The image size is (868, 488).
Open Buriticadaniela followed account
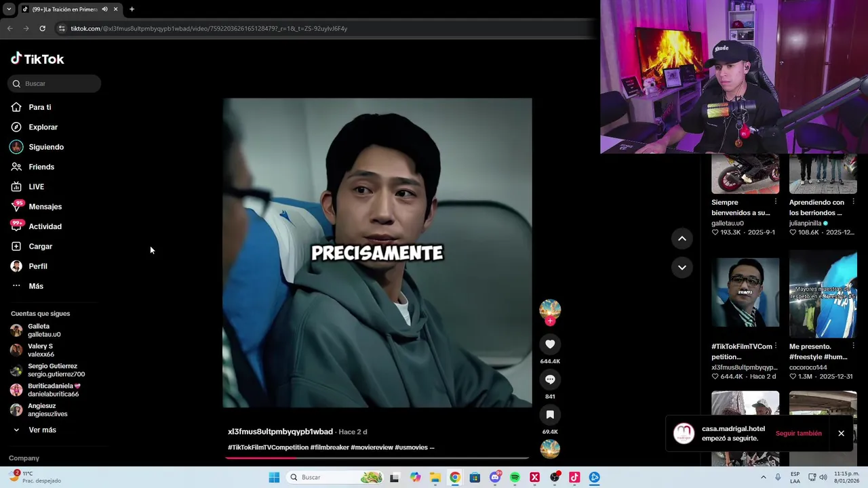46,390
